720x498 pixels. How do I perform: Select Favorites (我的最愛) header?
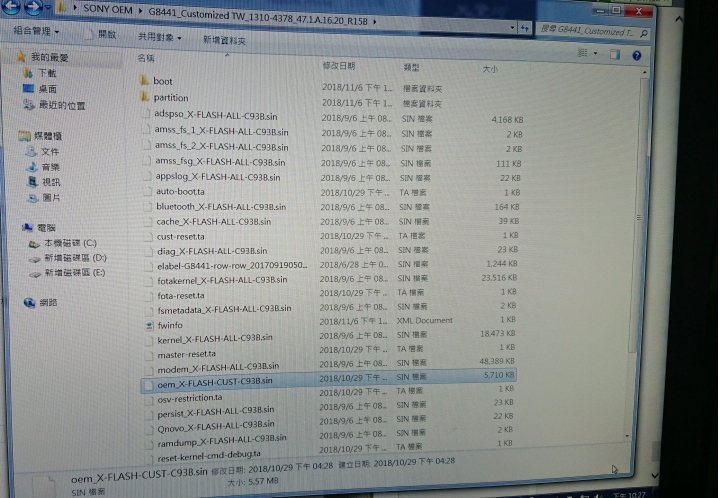[x=50, y=57]
